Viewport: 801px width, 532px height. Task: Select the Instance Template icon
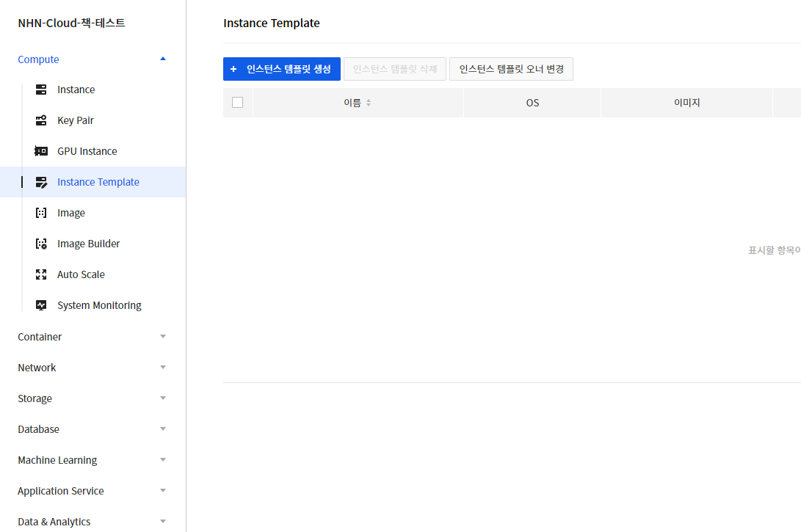(x=42, y=182)
